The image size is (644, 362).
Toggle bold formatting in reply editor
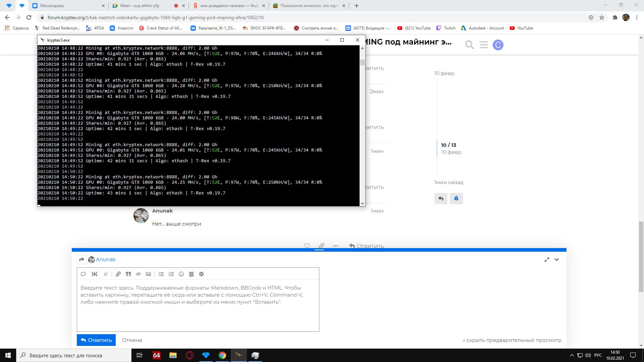click(94, 274)
